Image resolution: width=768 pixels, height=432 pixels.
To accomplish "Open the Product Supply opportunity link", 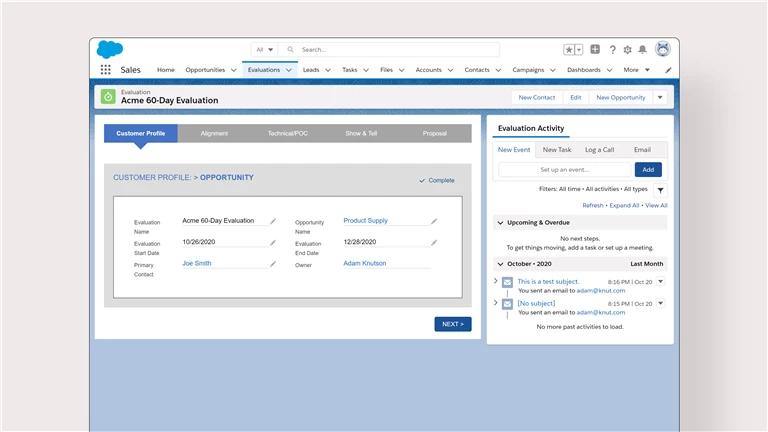I will (365, 220).
